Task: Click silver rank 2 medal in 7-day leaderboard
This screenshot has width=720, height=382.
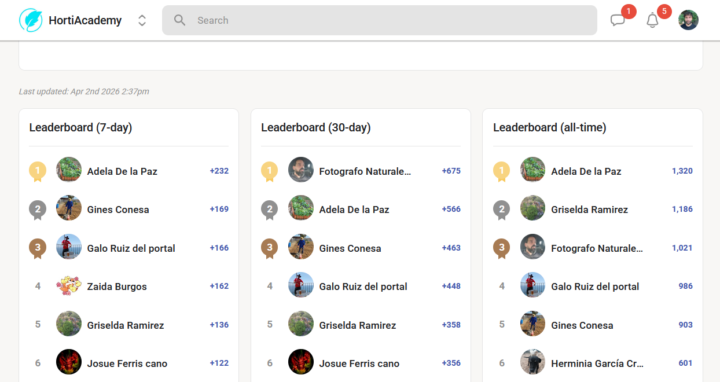Action: pyautogui.click(x=38, y=210)
